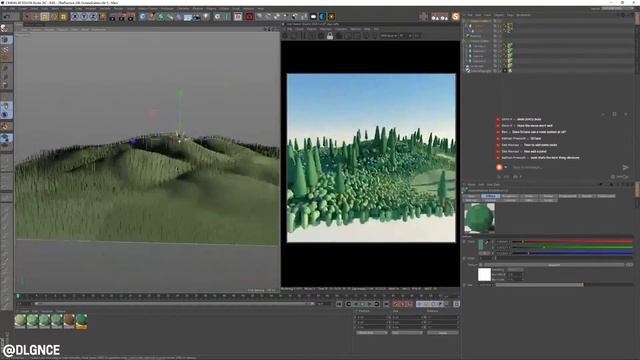Image resolution: width=640 pixels, height=360 pixels.
Task: Click the green sphere material preview in attributes
Action: (480, 218)
